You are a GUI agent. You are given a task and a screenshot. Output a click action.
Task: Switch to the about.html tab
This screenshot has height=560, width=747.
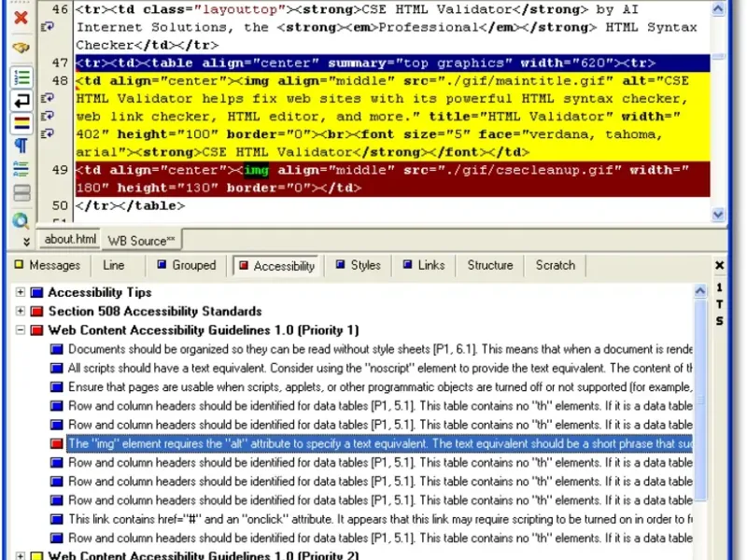(70, 239)
